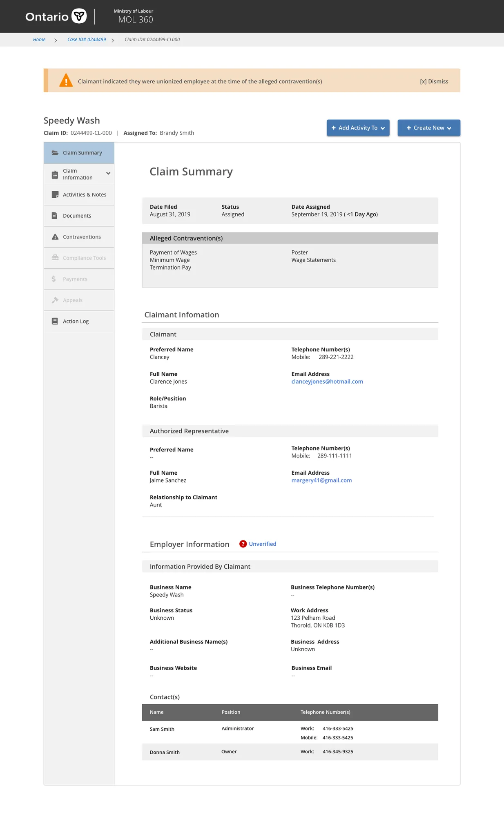The width and height of the screenshot is (504, 817).
Task: Click the Clarence Jones full name value
Action: coord(168,382)
